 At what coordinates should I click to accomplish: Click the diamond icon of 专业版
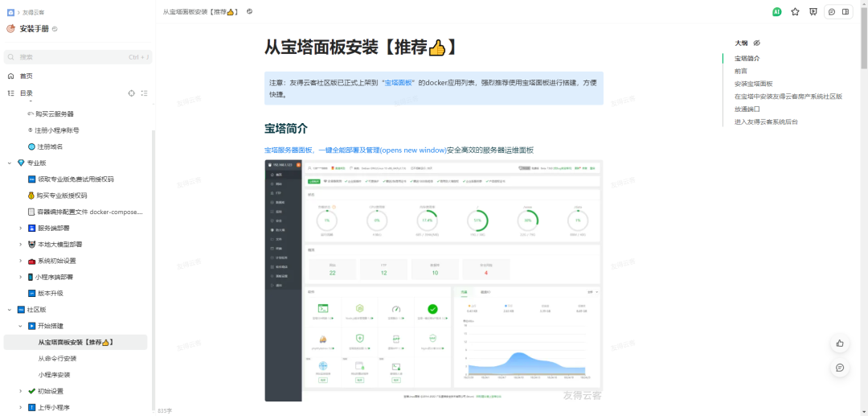click(x=21, y=163)
